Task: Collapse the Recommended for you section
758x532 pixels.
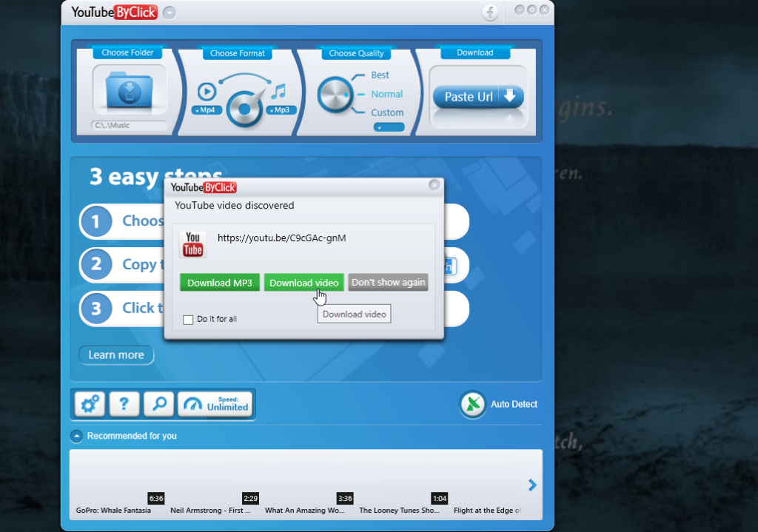Action: pyautogui.click(x=76, y=437)
